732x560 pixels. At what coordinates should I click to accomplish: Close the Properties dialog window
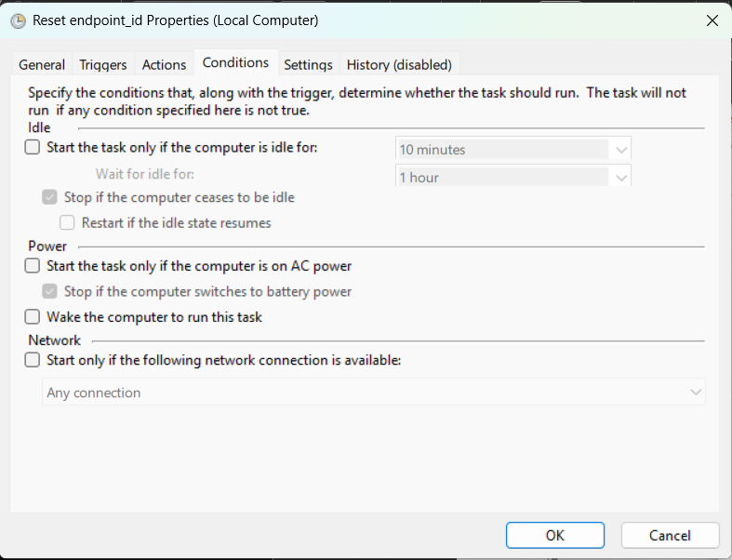coord(712,20)
